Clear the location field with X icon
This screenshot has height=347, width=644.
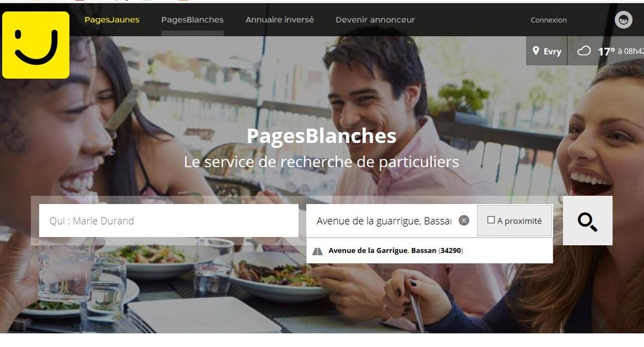[463, 221]
